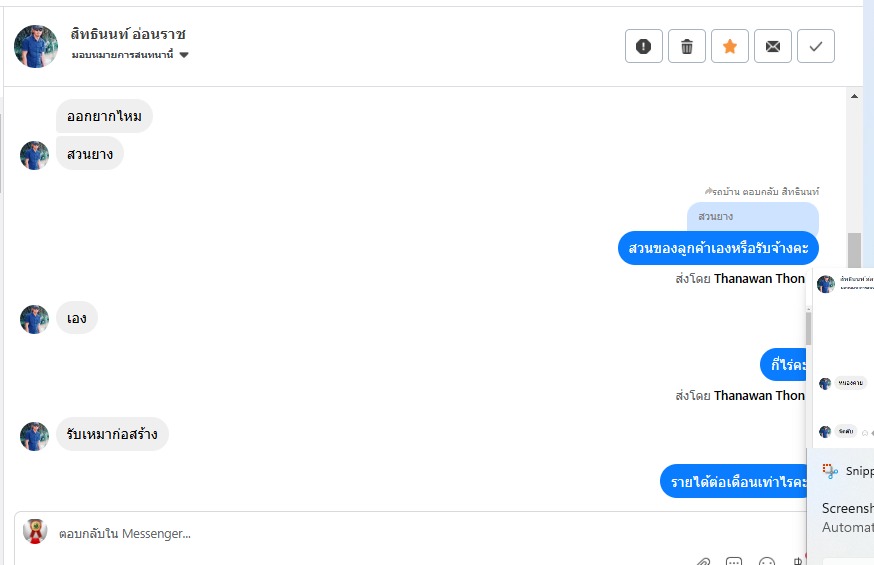Click sender avatar next to เอง message
The width and height of the screenshot is (874, 565).
coord(35,319)
